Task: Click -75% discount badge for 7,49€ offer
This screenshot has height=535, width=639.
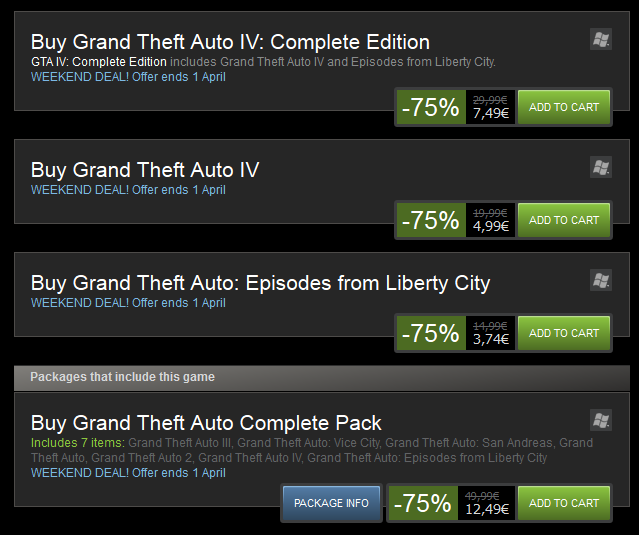Action: pos(431,107)
